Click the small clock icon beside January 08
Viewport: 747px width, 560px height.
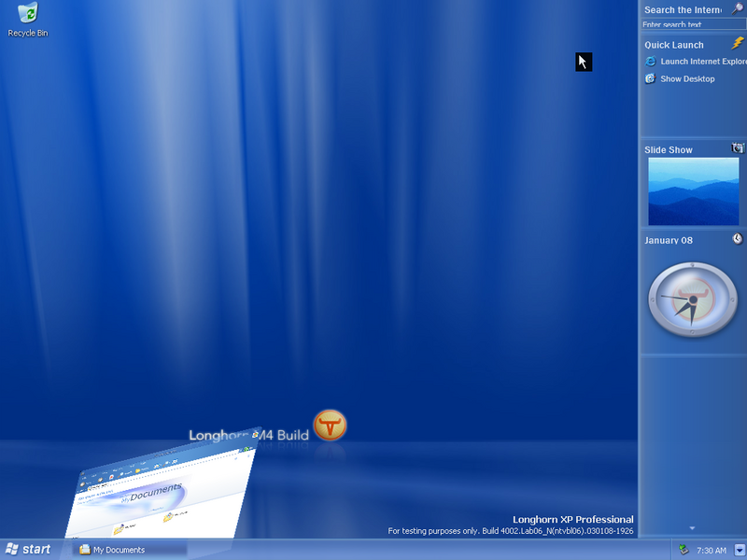click(738, 239)
